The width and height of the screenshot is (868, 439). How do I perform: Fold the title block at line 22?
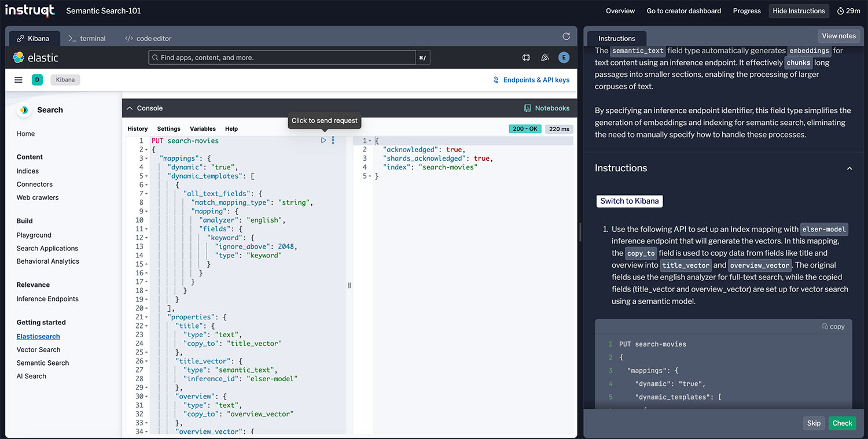pyautogui.click(x=146, y=326)
